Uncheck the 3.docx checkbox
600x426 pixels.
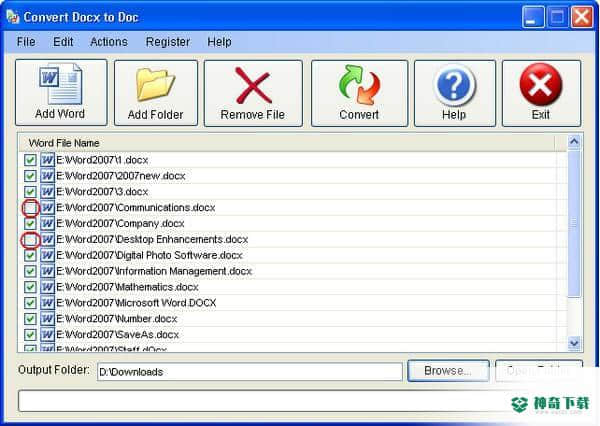click(x=30, y=192)
